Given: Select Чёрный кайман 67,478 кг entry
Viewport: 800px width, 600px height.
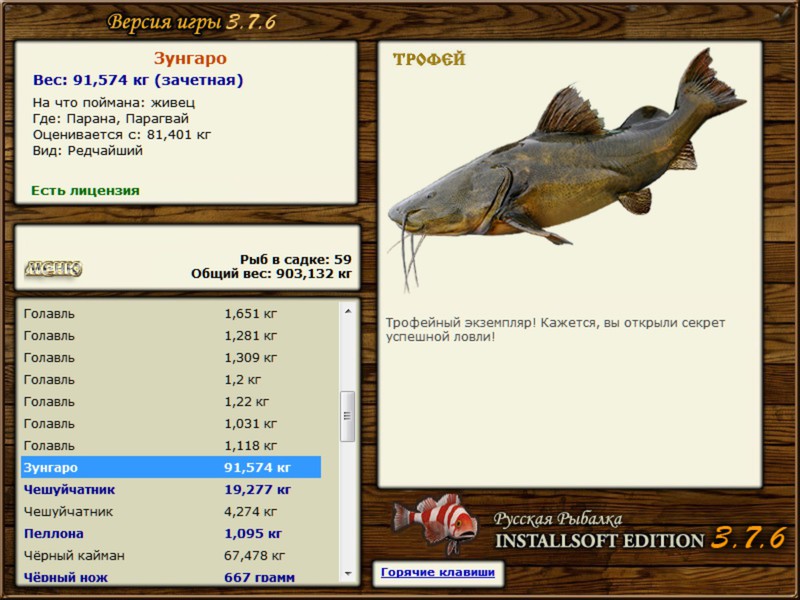Looking at the screenshot, I should 171,556.
